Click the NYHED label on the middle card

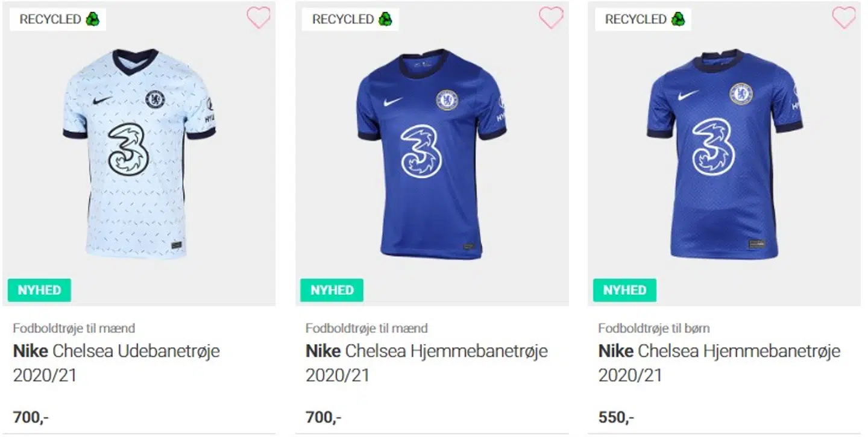point(332,290)
